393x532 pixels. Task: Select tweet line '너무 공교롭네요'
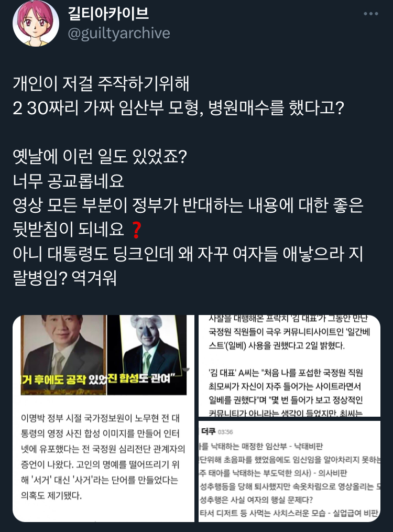tap(69, 181)
